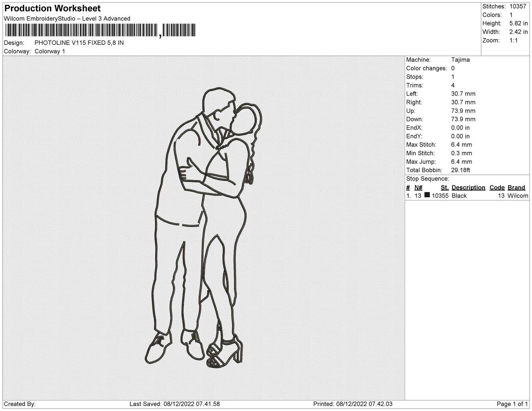Click the Stitches count value 10357
The height and width of the screenshot is (411, 532).
click(518, 6)
